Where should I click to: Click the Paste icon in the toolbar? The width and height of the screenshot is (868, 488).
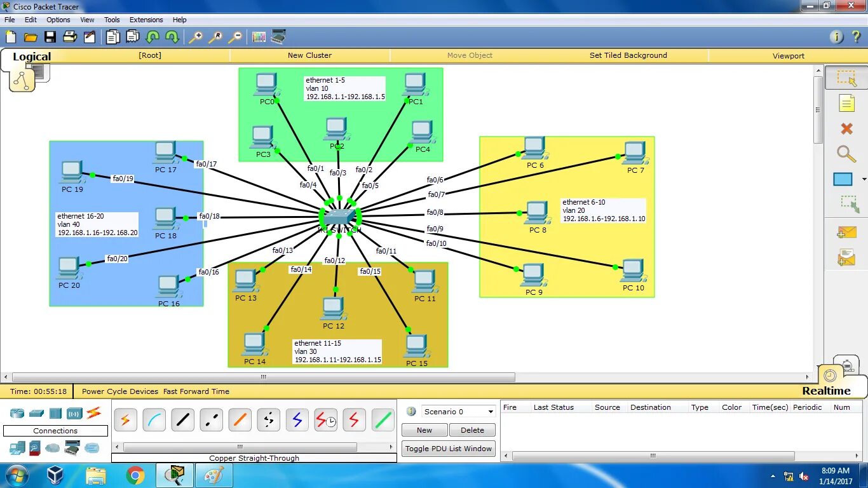click(133, 37)
